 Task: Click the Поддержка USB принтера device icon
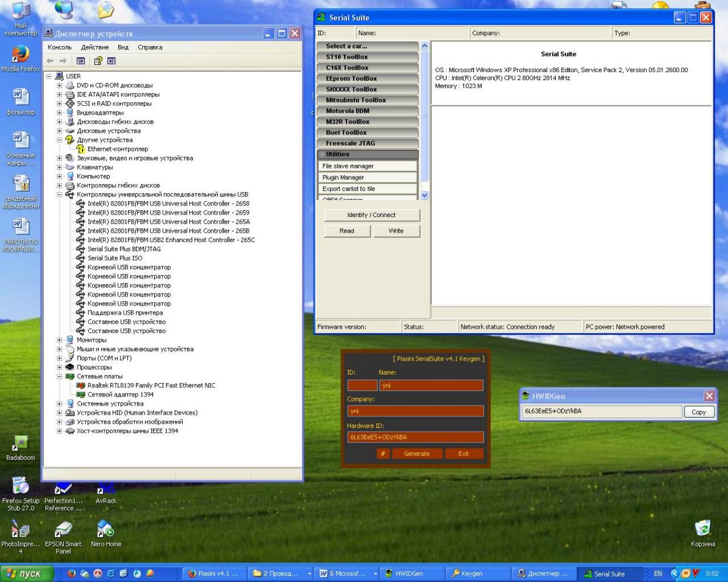tap(81, 313)
